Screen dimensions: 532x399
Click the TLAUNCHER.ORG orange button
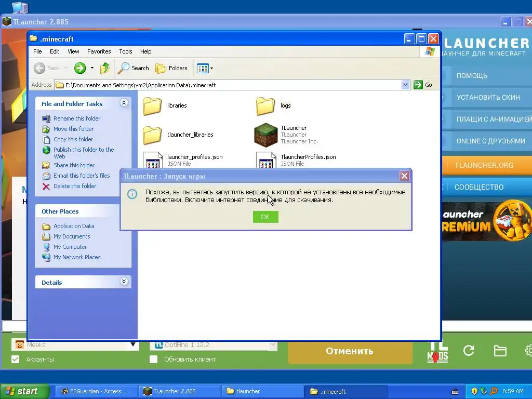coord(487,166)
